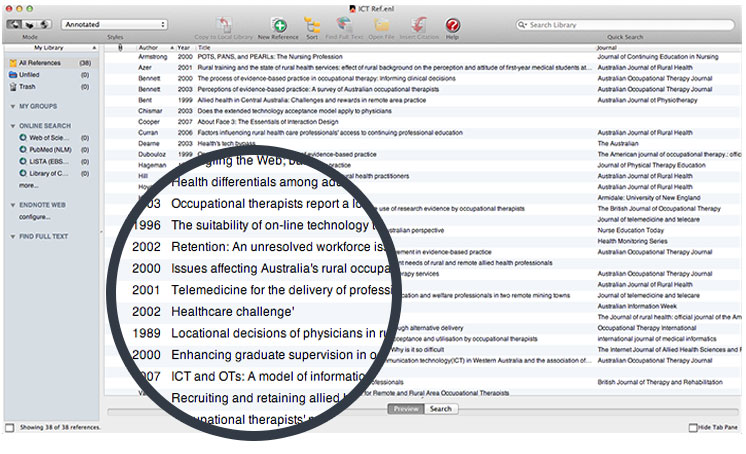
Task: Click the PubMed connection icon
Action: click(23, 149)
